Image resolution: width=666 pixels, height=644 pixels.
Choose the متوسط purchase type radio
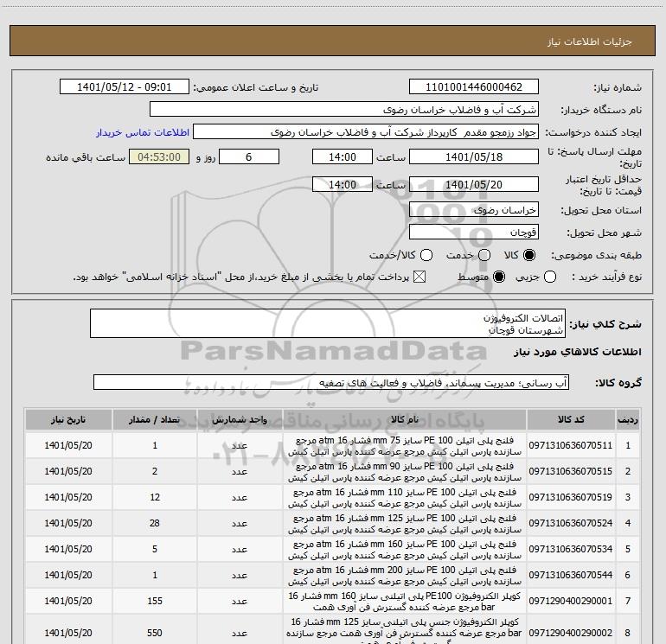coord(499,277)
